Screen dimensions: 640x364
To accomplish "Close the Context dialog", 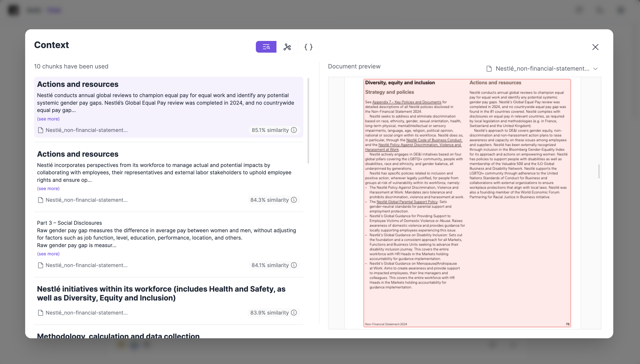I will pos(595,47).
